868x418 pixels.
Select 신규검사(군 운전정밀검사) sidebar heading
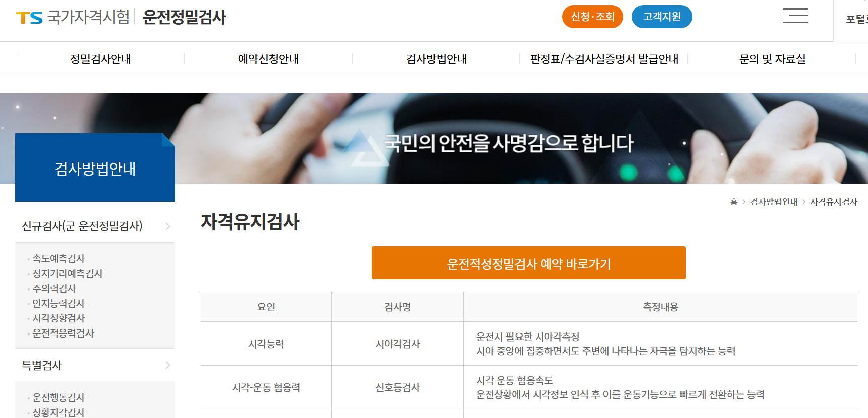point(82,226)
